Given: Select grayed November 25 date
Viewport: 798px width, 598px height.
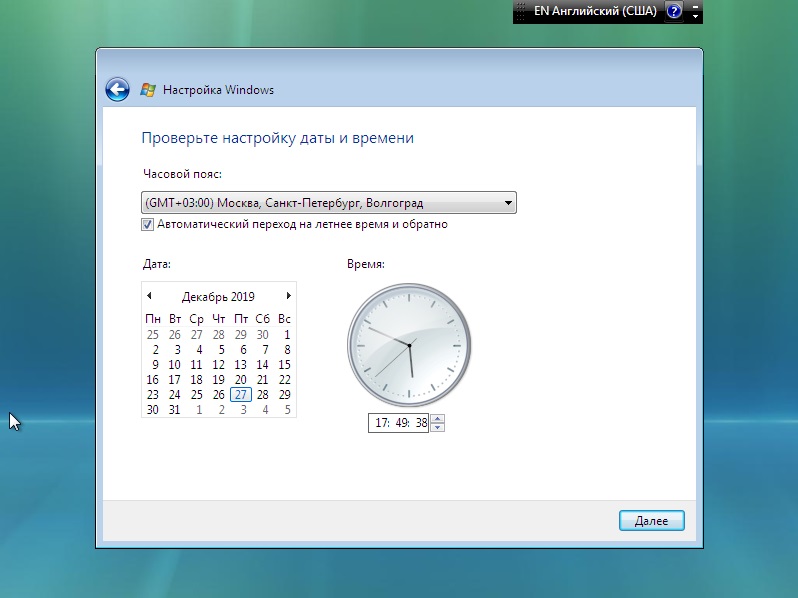Looking at the screenshot, I should pyautogui.click(x=153, y=334).
